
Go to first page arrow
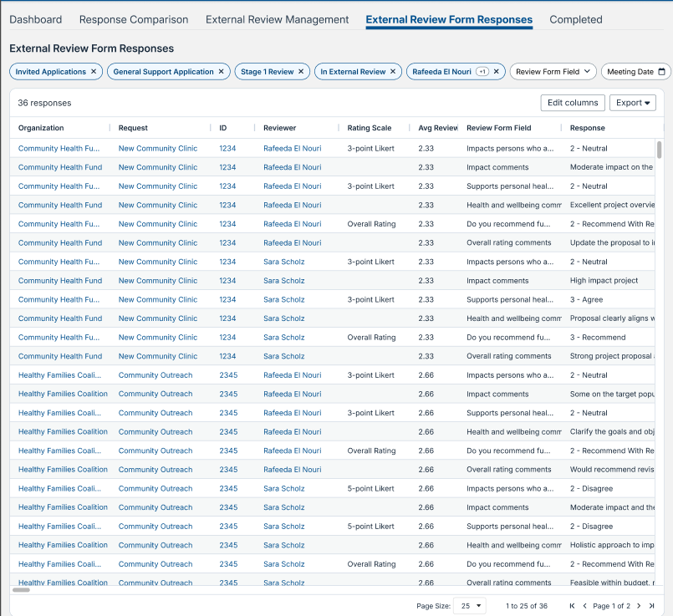click(572, 606)
